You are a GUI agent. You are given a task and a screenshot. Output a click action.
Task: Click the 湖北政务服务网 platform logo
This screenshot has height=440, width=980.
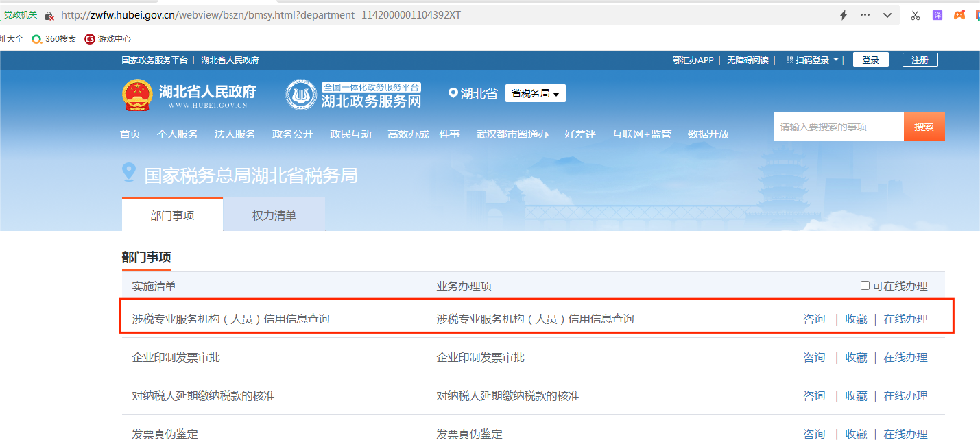pyautogui.click(x=354, y=95)
